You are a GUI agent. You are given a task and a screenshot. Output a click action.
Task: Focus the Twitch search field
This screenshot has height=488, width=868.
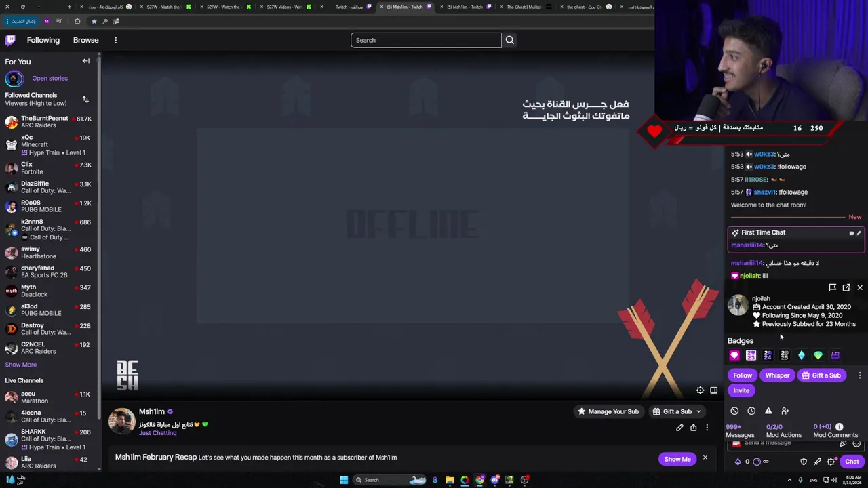tap(426, 40)
